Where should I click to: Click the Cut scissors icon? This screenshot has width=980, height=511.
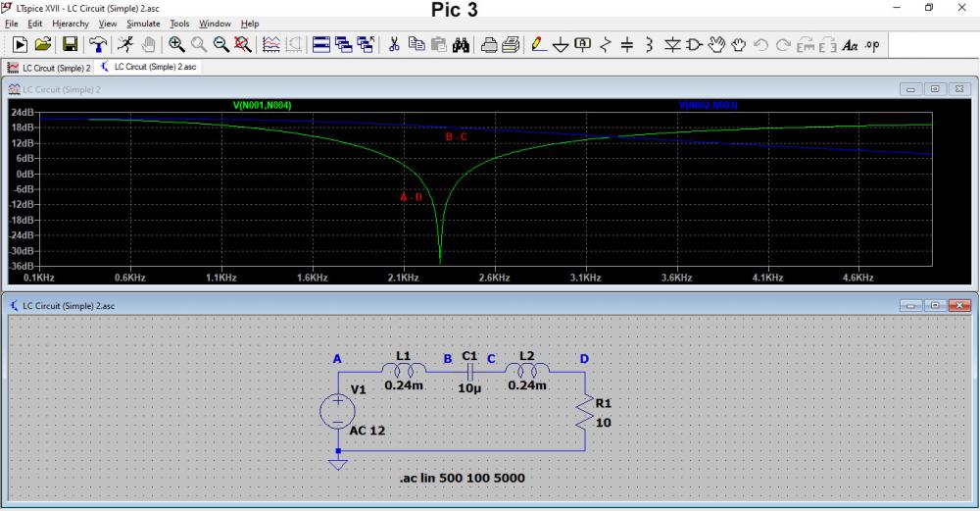pos(394,44)
